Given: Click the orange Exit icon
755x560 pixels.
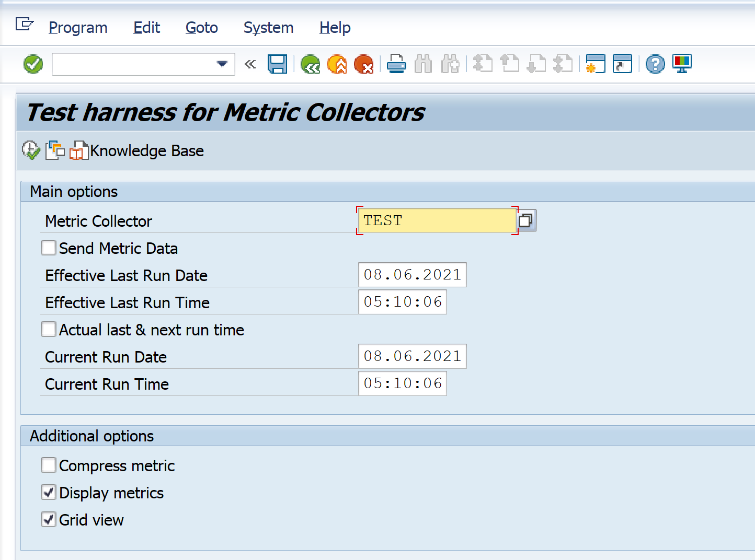Looking at the screenshot, I should point(337,64).
